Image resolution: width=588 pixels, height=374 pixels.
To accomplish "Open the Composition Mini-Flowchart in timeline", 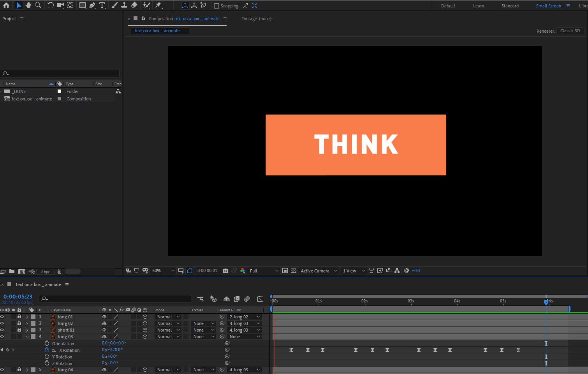I will point(200,299).
